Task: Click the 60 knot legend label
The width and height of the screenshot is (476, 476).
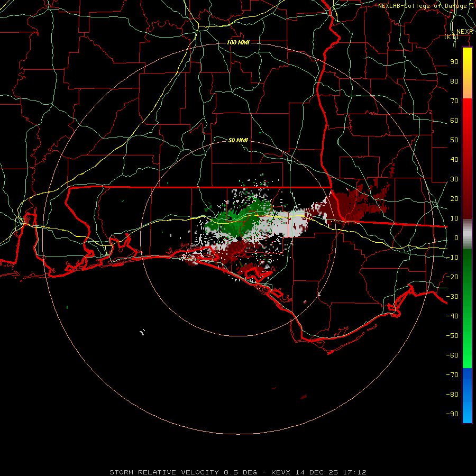Action: pos(454,121)
